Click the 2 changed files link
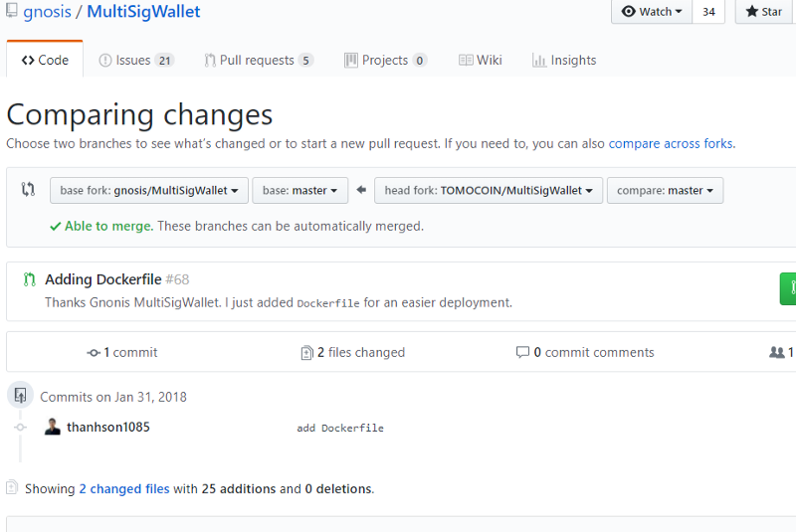 [x=124, y=488]
